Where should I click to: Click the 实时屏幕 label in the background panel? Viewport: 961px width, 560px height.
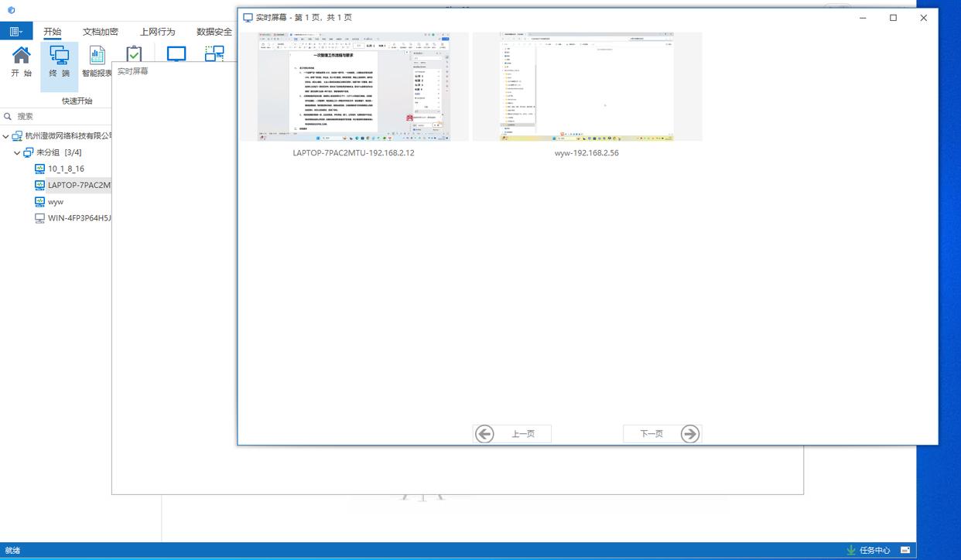point(133,71)
